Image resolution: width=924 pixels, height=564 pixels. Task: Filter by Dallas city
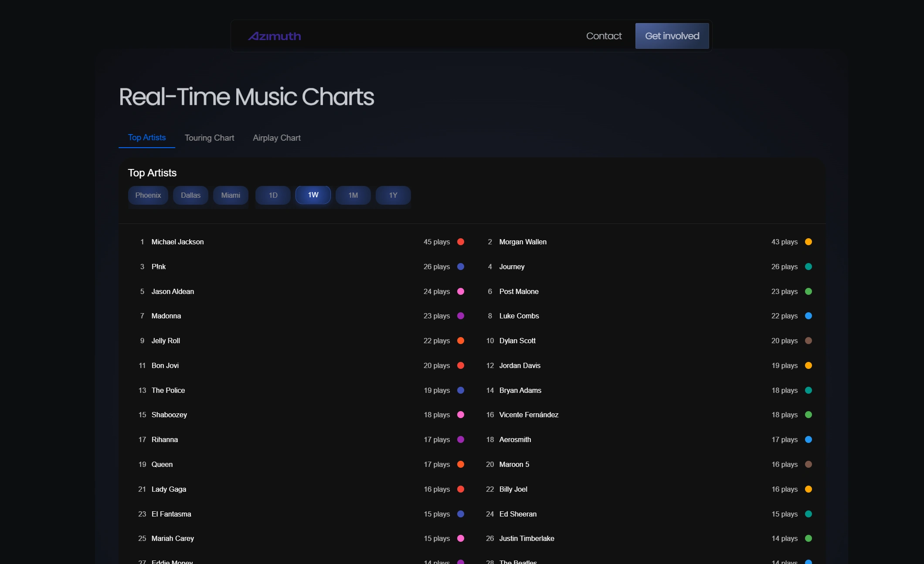coord(190,195)
